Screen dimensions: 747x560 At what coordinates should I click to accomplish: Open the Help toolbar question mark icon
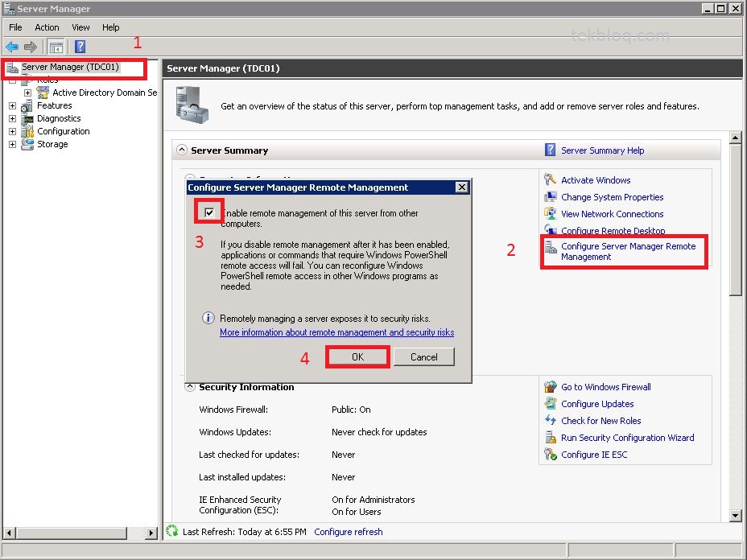[x=80, y=47]
